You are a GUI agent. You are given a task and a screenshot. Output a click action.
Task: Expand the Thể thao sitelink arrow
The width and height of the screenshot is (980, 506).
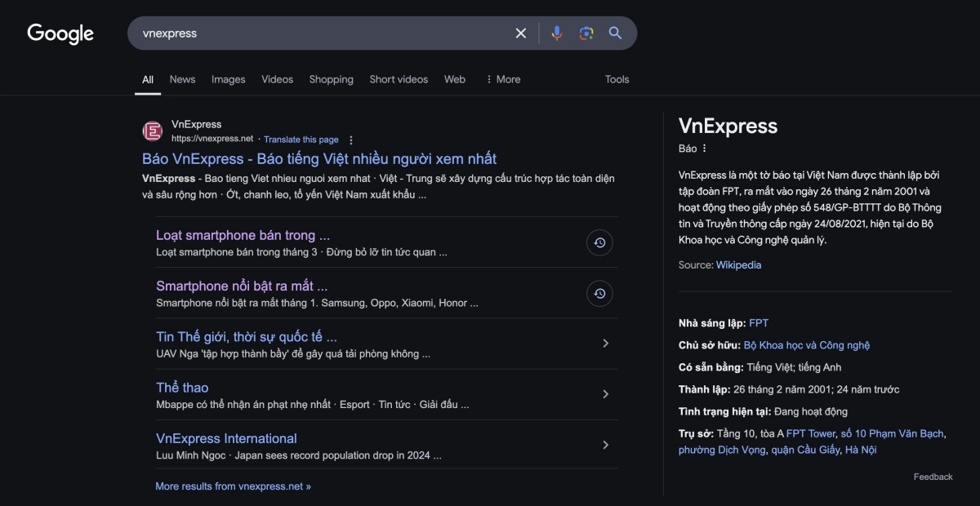click(x=605, y=394)
